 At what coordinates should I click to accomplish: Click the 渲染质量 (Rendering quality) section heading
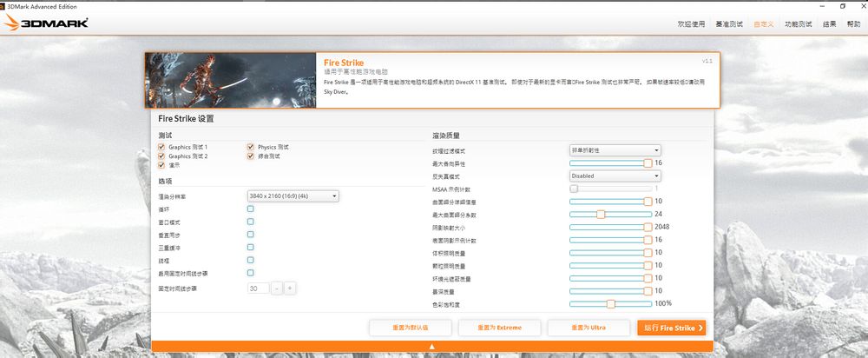(446, 136)
